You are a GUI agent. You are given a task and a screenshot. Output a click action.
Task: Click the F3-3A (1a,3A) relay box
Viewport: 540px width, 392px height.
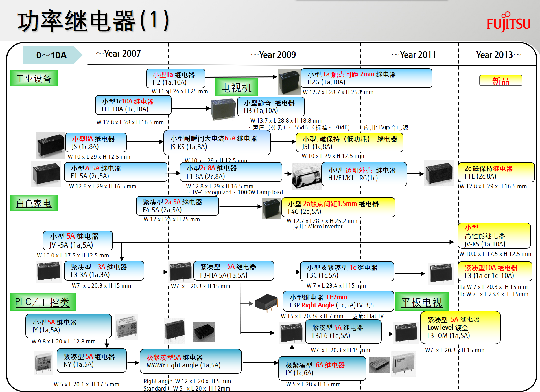point(104,271)
